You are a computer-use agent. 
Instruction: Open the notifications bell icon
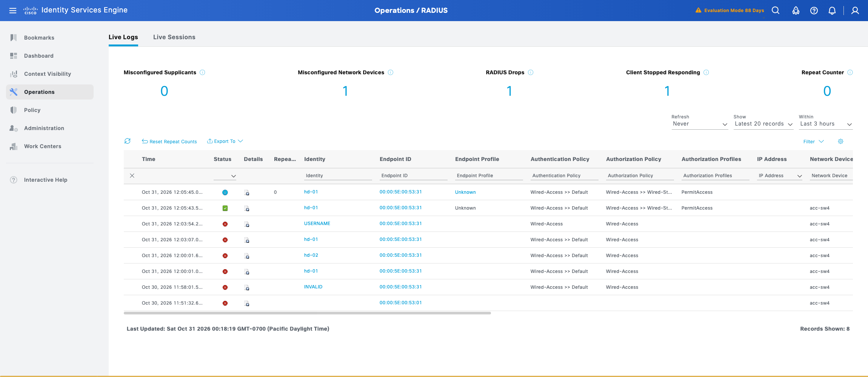pyautogui.click(x=832, y=11)
